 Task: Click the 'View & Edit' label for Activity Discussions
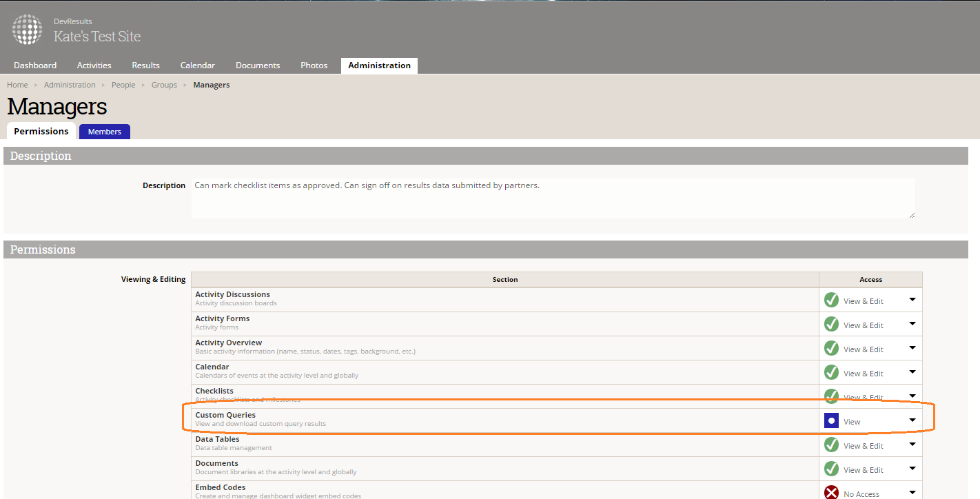(x=864, y=301)
